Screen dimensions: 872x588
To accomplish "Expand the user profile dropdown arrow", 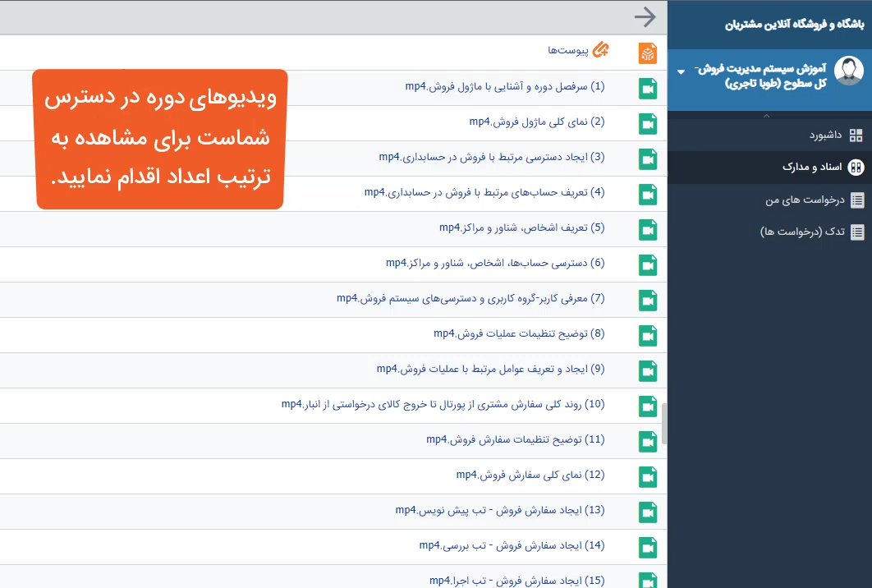I will tap(682, 71).
